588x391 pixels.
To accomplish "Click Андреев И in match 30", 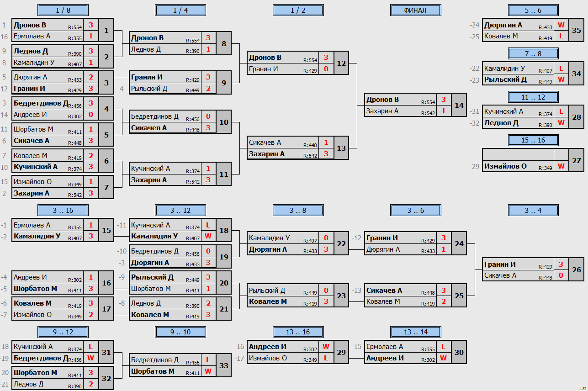I will [385, 358].
